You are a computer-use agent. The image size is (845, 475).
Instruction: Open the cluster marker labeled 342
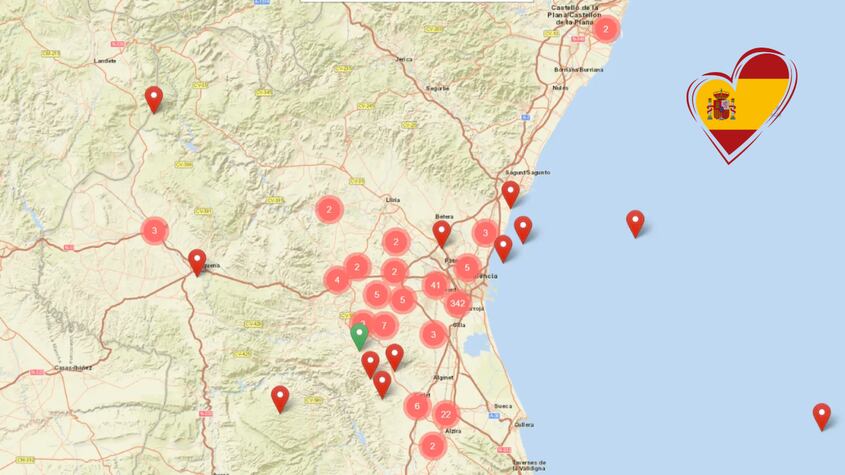pos(457,304)
